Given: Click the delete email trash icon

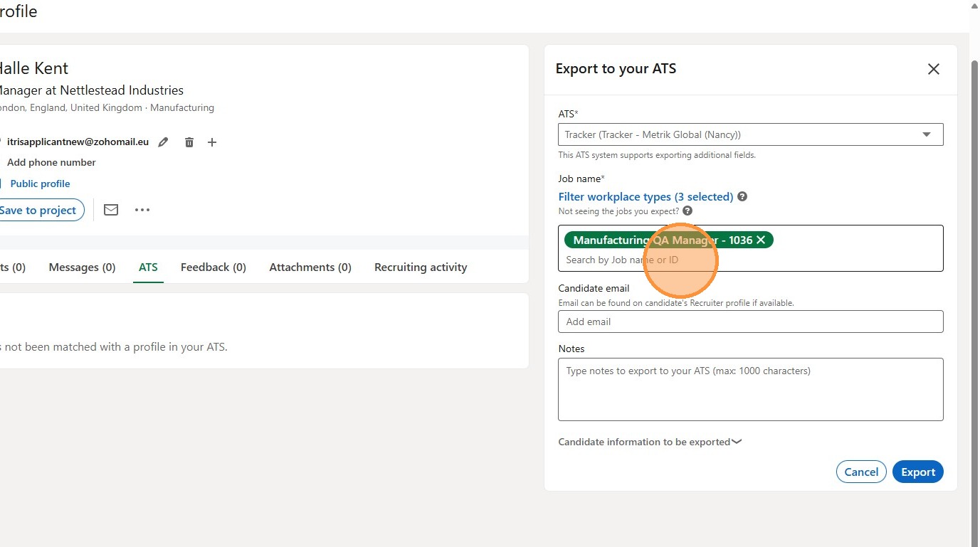Looking at the screenshot, I should (x=189, y=142).
